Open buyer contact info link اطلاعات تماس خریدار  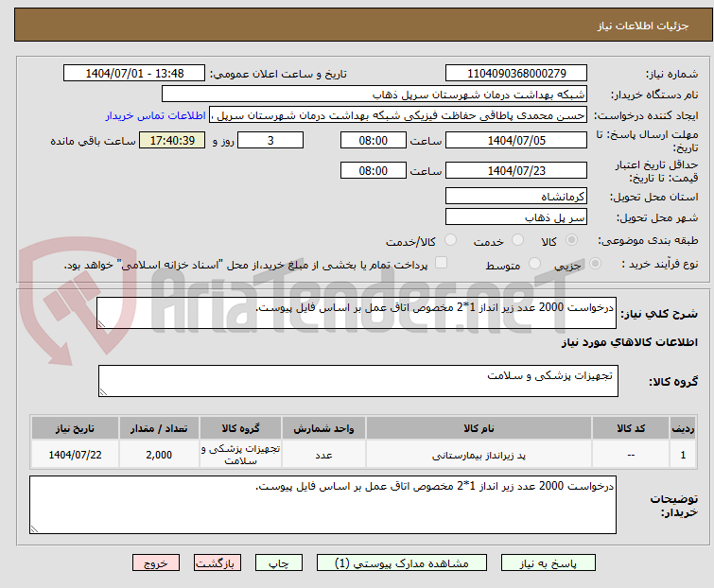coord(156,115)
